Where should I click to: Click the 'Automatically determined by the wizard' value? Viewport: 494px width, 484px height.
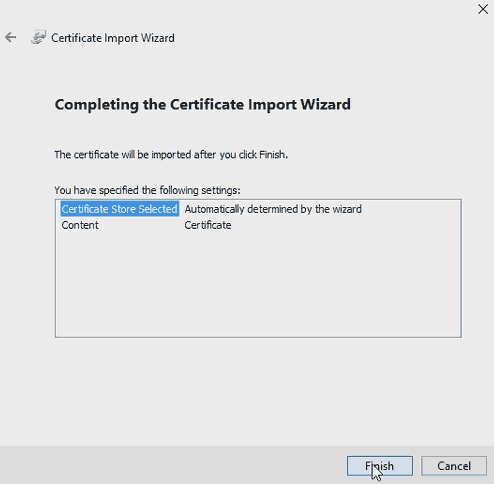[273, 209]
